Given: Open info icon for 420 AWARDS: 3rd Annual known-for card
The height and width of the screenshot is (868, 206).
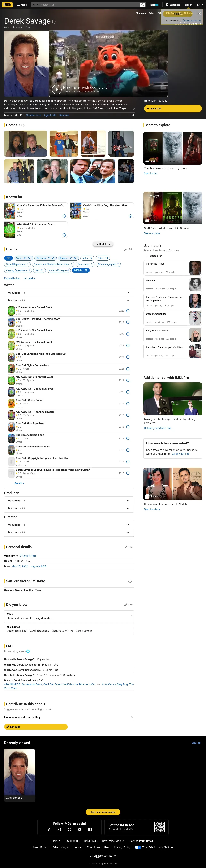Looking at the screenshot, I should pos(64,235).
